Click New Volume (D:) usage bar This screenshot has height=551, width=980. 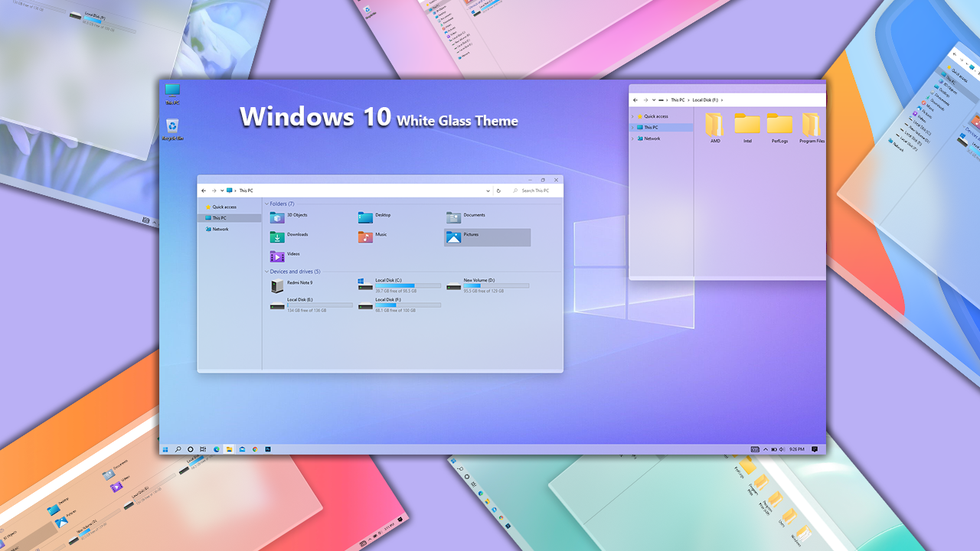point(496,285)
